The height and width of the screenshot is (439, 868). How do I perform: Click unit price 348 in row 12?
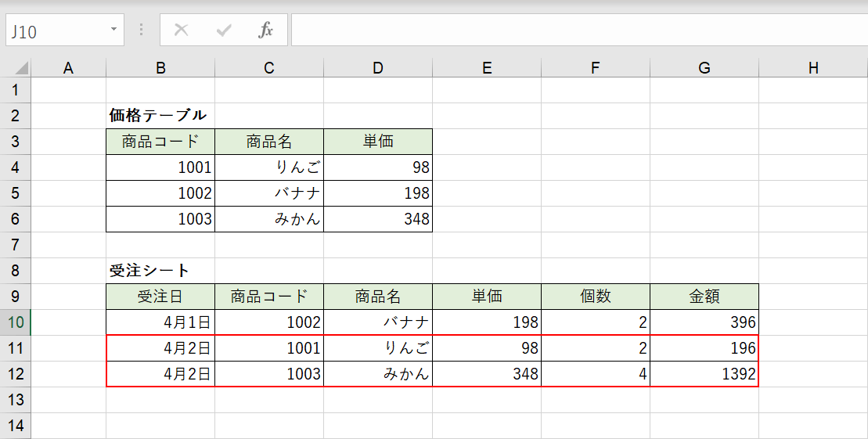pos(487,374)
